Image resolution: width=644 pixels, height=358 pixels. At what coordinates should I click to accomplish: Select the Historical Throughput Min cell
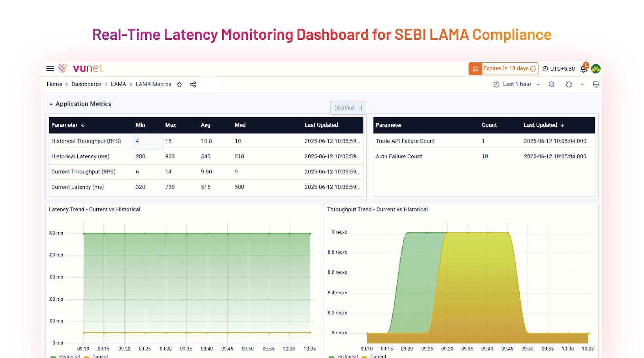click(148, 141)
